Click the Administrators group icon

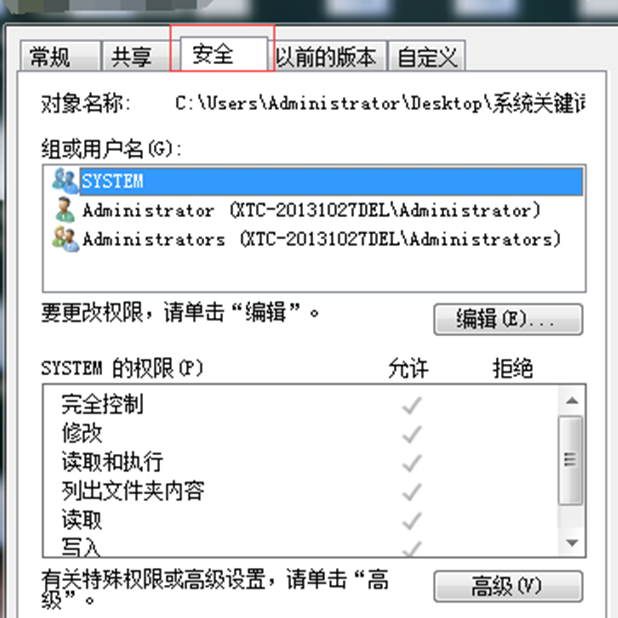point(65,239)
